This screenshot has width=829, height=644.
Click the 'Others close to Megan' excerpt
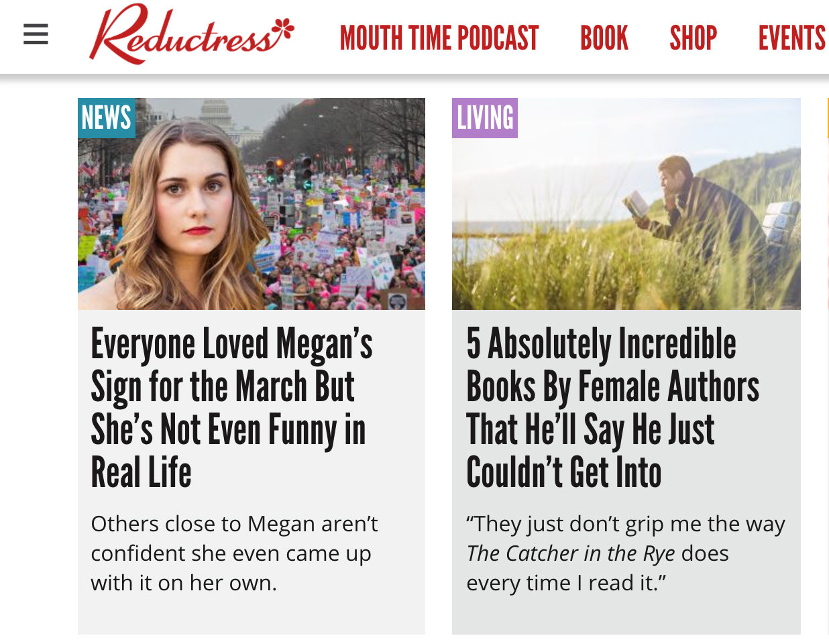tap(234, 553)
